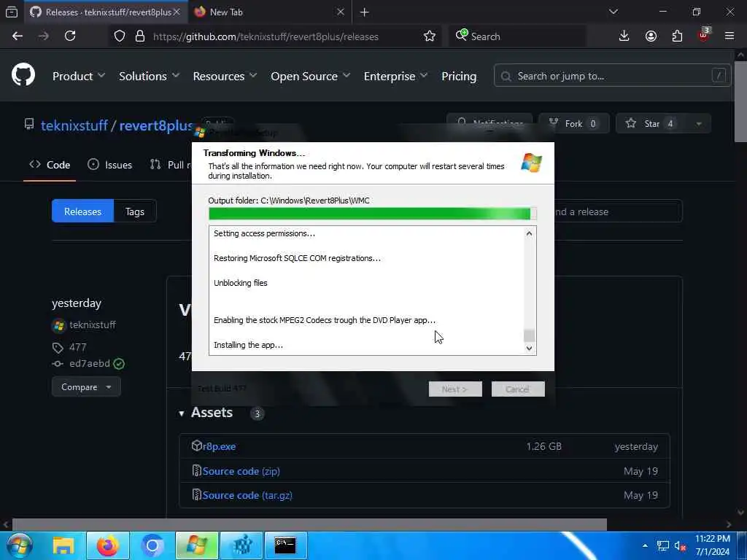Expand the Product menu on GitHub
Image resolution: width=747 pixels, height=560 pixels.
(79, 76)
